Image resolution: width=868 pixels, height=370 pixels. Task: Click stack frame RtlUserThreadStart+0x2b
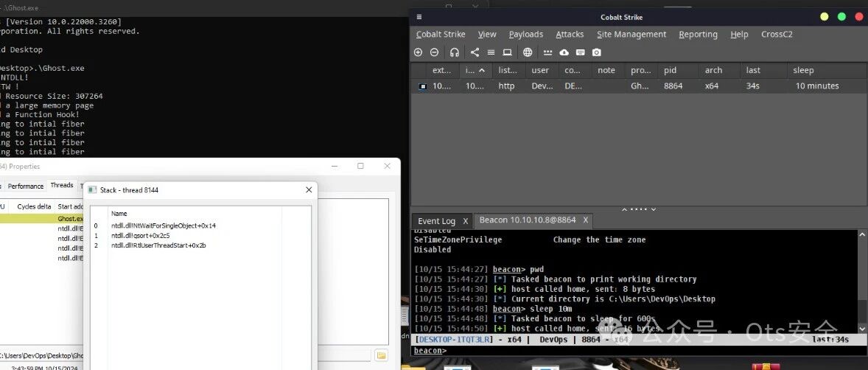158,245
